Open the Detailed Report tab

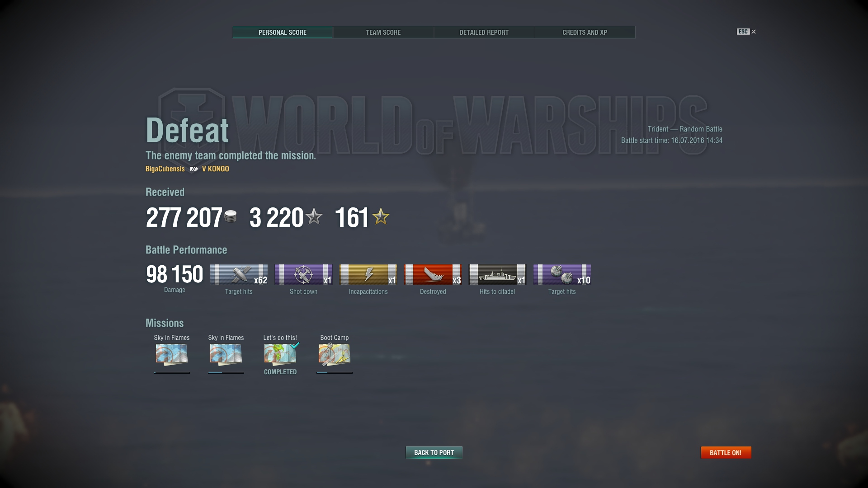pyautogui.click(x=484, y=33)
